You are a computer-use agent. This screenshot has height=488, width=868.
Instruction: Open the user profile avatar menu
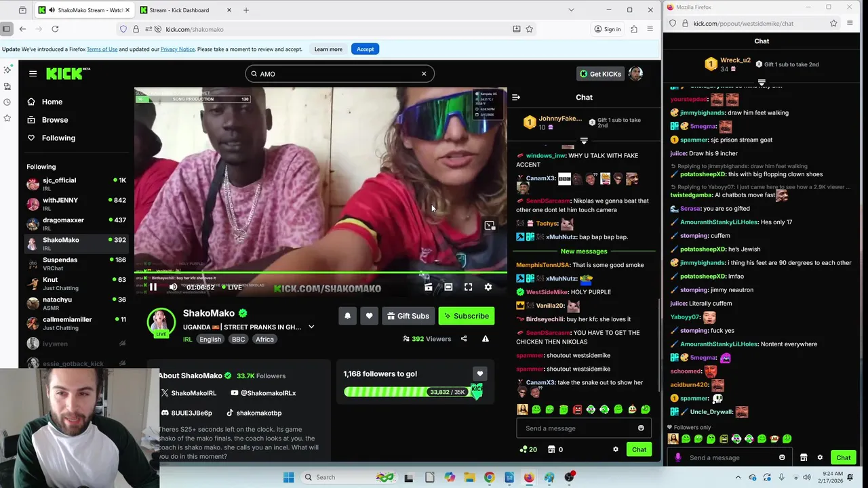tap(635, 74)
